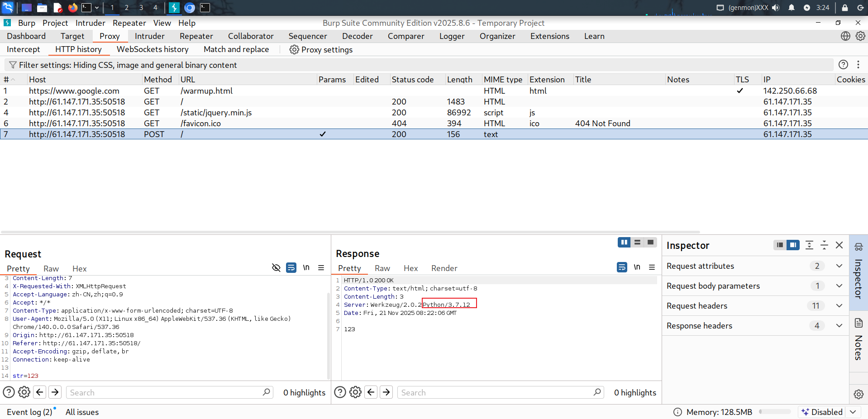Open Request panel help icon

point(9,392)
